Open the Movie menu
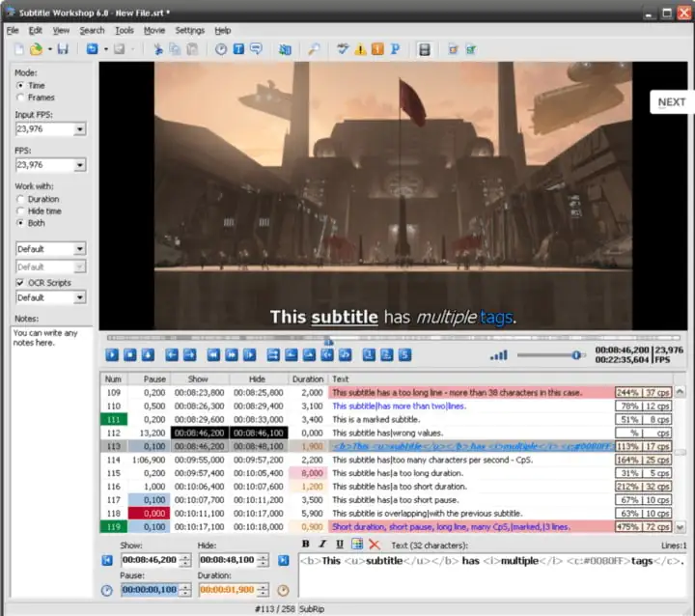 (x=154, y=31)
